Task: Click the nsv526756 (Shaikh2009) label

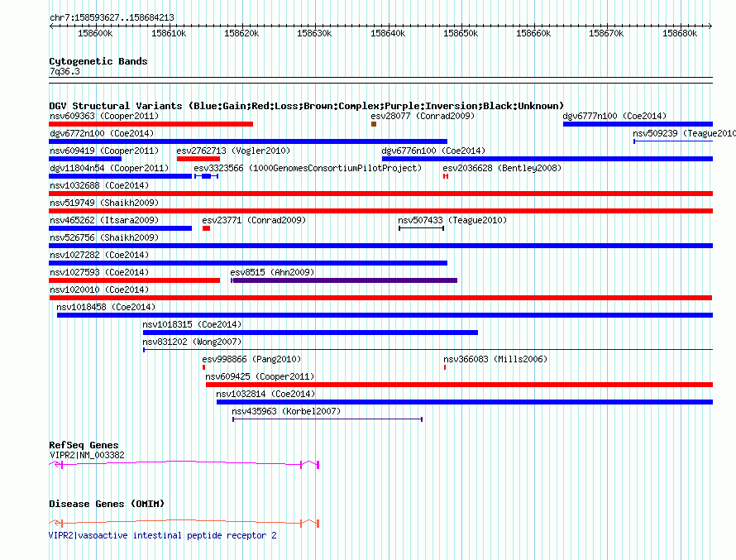Action: click(104, 237)
